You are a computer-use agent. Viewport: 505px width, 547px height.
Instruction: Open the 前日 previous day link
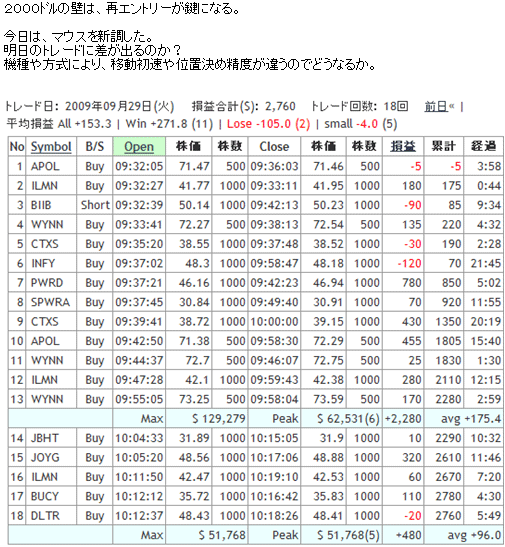point(436,106)
